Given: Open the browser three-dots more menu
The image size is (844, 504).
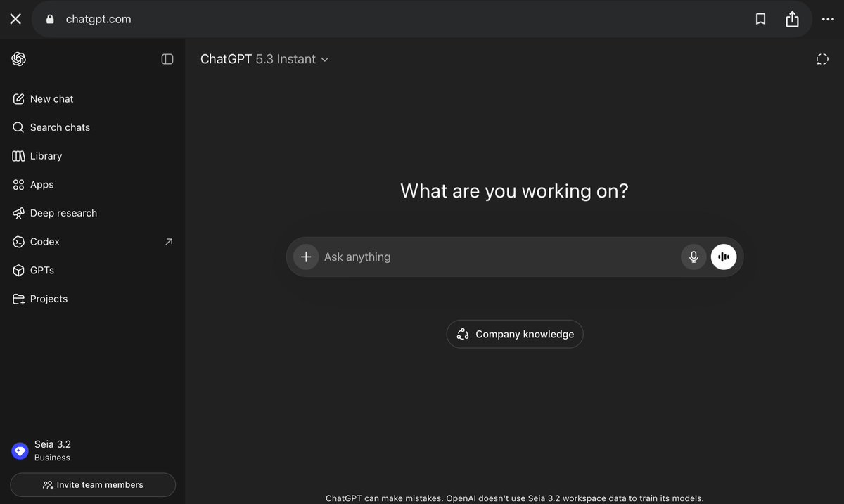Looking at the screenshot, I should pyautogui.click(x=826, y=19).
